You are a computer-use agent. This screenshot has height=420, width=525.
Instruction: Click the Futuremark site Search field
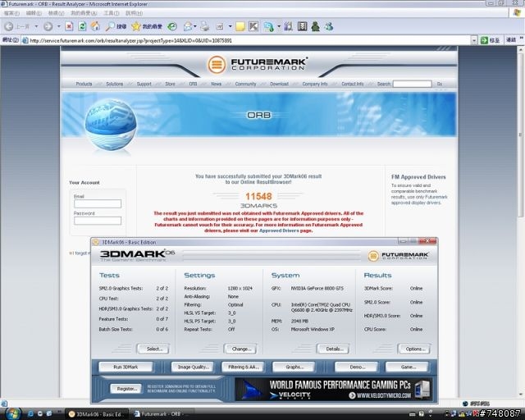[x=412, y=84]
